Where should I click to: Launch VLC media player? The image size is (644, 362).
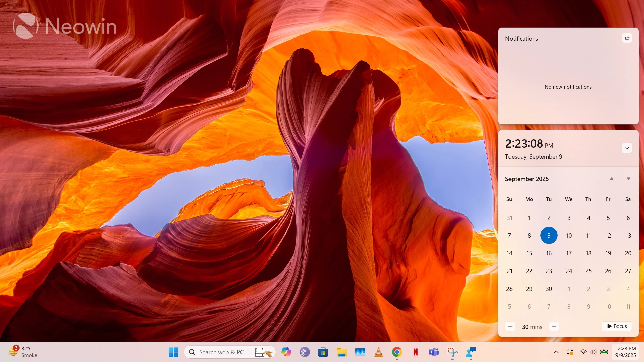tap(379, 352)
